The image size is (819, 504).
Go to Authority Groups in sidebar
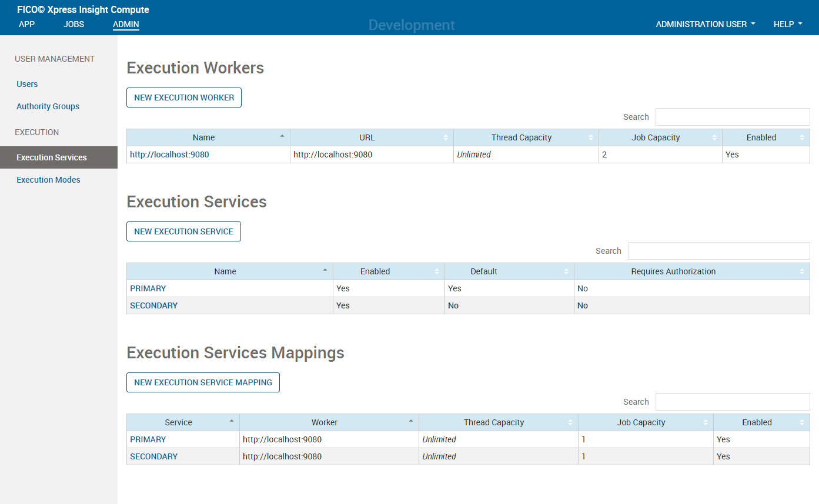[x=48, y=106]
